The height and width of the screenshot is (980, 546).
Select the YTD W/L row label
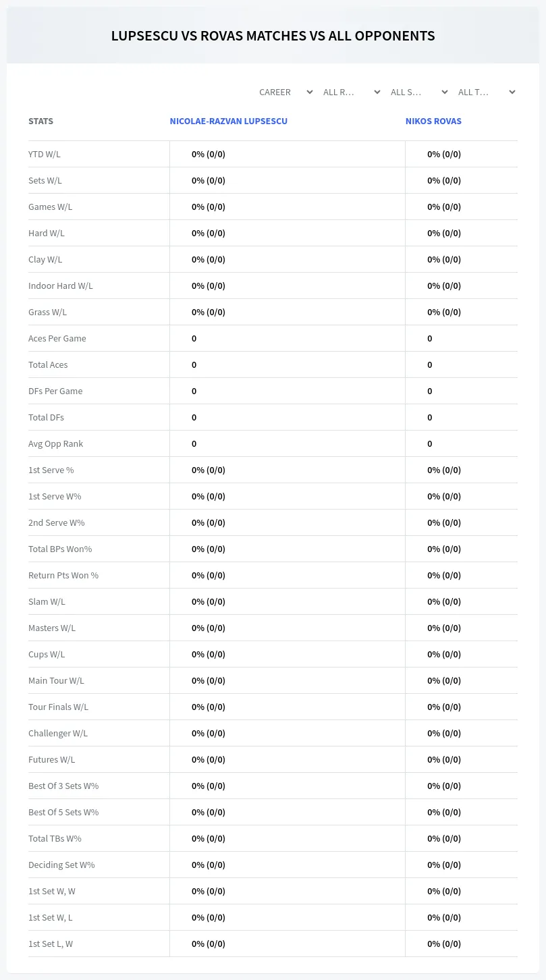[45, 154]
